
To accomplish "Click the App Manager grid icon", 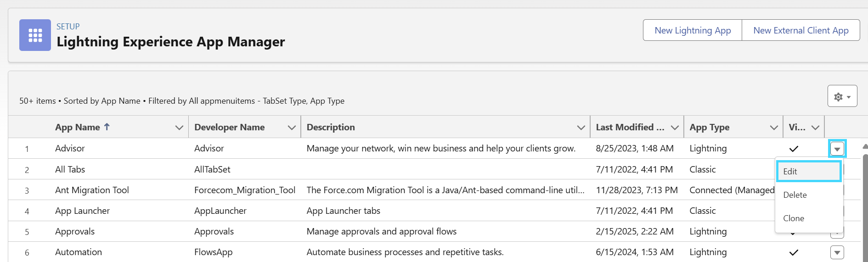I will 35,35.
